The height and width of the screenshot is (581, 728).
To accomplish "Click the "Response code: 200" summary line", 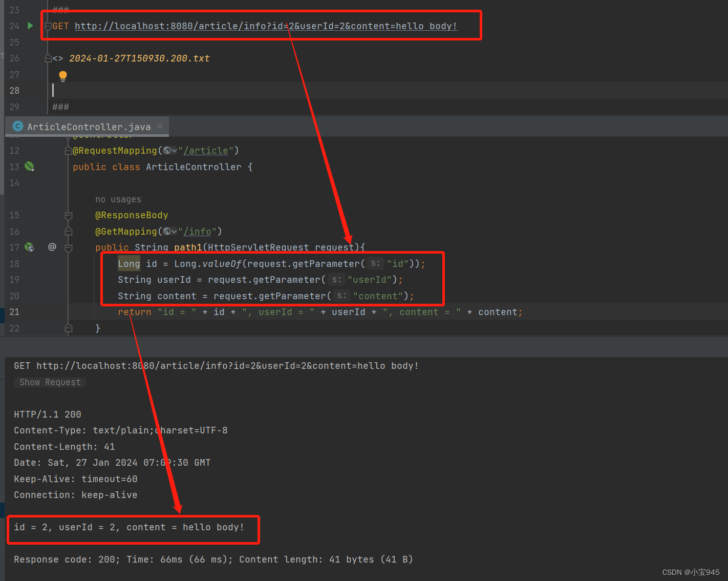I will 213,559.
